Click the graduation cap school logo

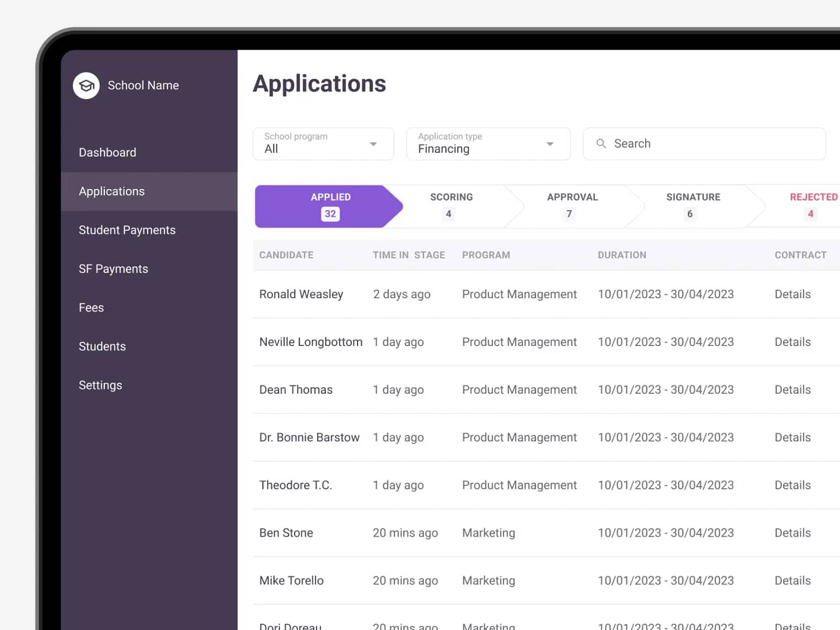click(86, 86)
